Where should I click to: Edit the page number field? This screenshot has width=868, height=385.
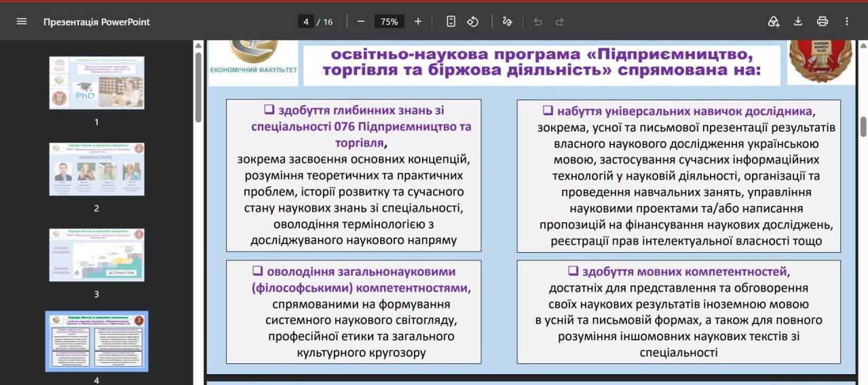coord(306,22)
